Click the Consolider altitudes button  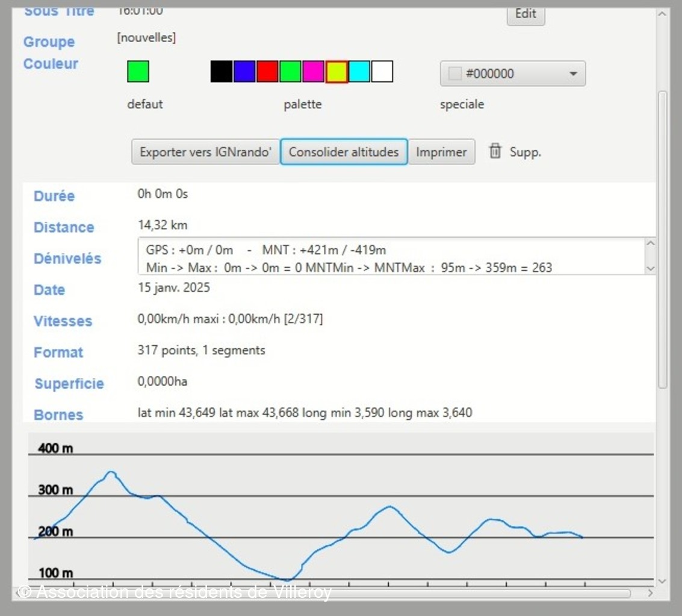(x=344, y=152)
